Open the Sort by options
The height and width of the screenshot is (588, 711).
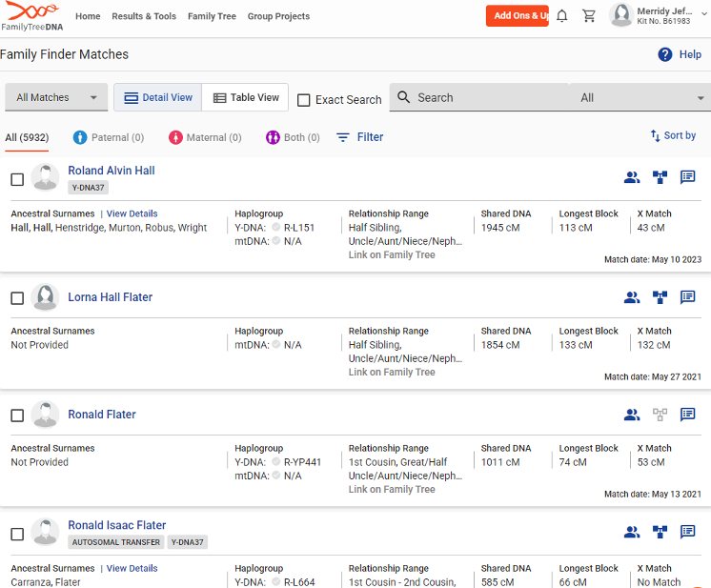[673, 136]
